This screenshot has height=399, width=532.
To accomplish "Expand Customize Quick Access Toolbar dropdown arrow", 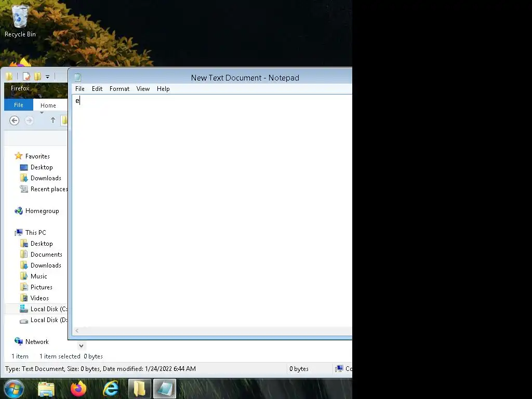I will coord(47,77).
